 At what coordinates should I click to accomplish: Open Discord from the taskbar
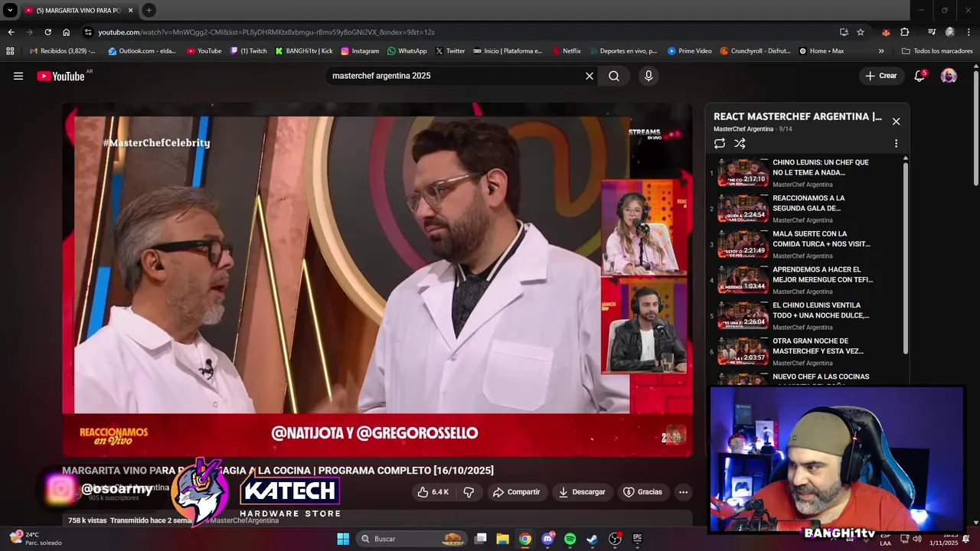[547, 539]
